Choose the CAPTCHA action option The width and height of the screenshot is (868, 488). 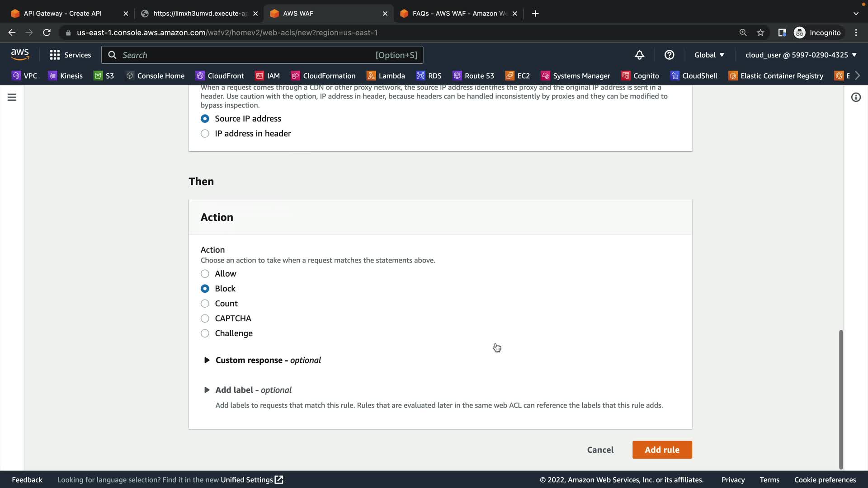pyautogui.click(x=205, y=319)
